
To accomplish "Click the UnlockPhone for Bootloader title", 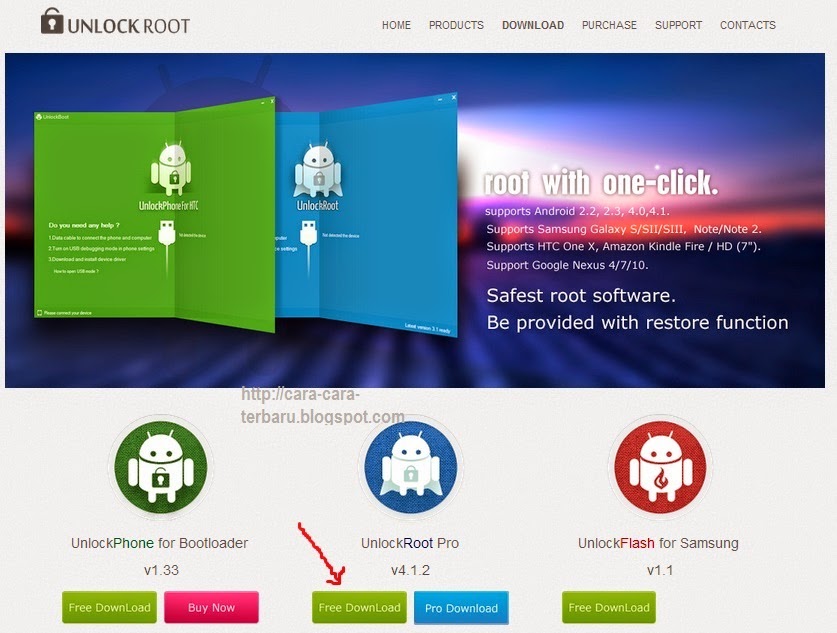I will click(x=159, y=543).
